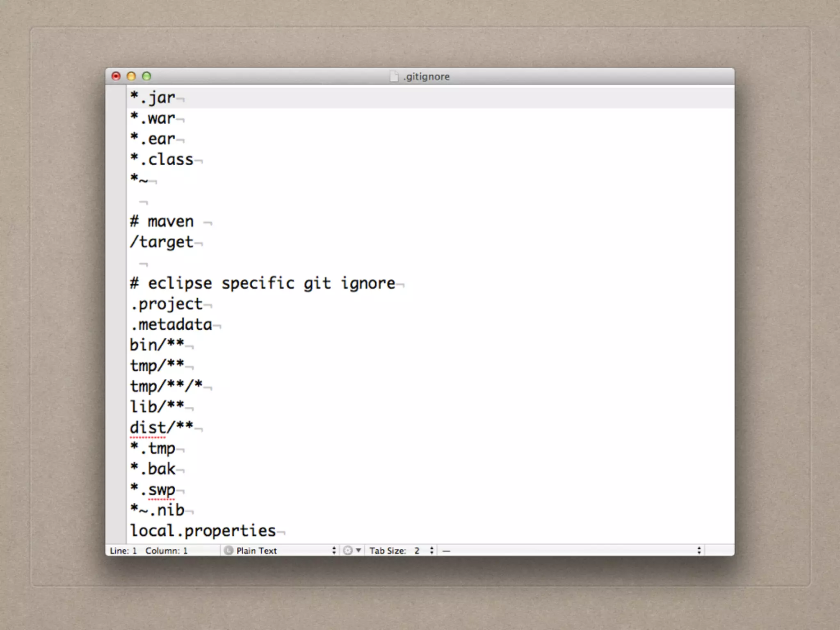840x630 pixels.
Task: Zoom the window with green button
Action: [x=146, y=76]
